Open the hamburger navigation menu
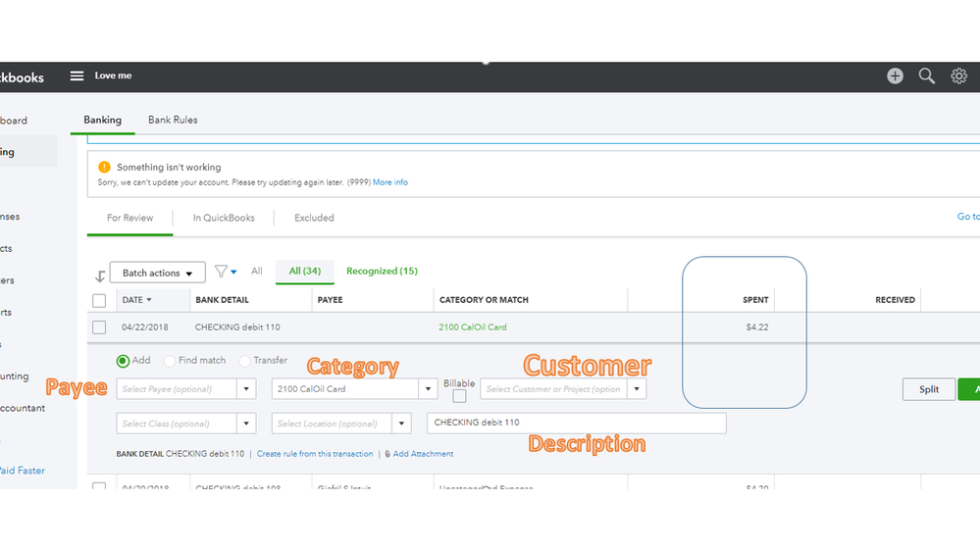This screenshot has width=980, height=551. (77, 75)
